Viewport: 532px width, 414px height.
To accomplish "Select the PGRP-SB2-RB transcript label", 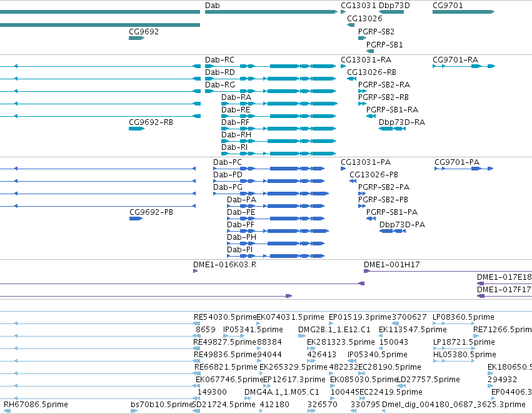I will click(x=383, y=97).
